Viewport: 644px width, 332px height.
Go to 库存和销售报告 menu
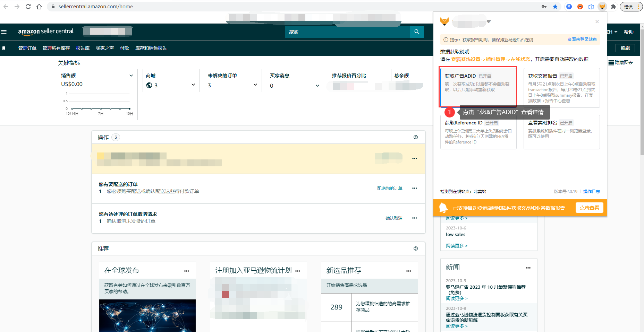(151, 48)
